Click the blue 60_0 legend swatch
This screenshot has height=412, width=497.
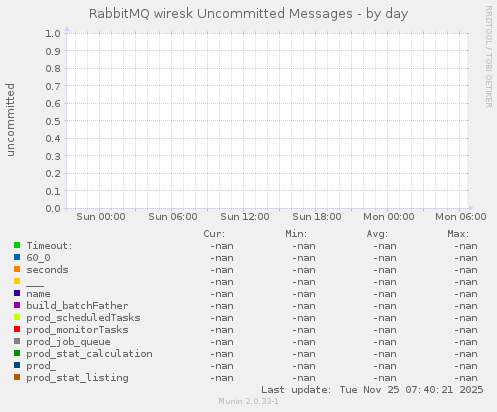17,257
